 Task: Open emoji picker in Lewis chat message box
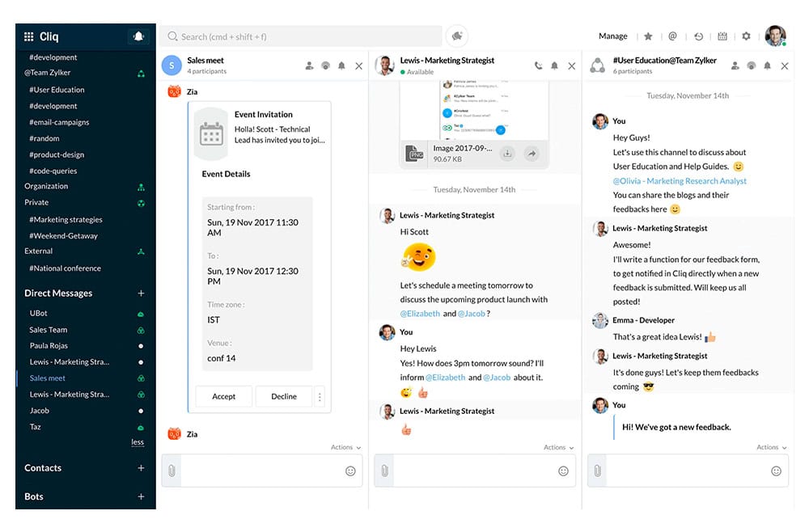tap(563, 471)
